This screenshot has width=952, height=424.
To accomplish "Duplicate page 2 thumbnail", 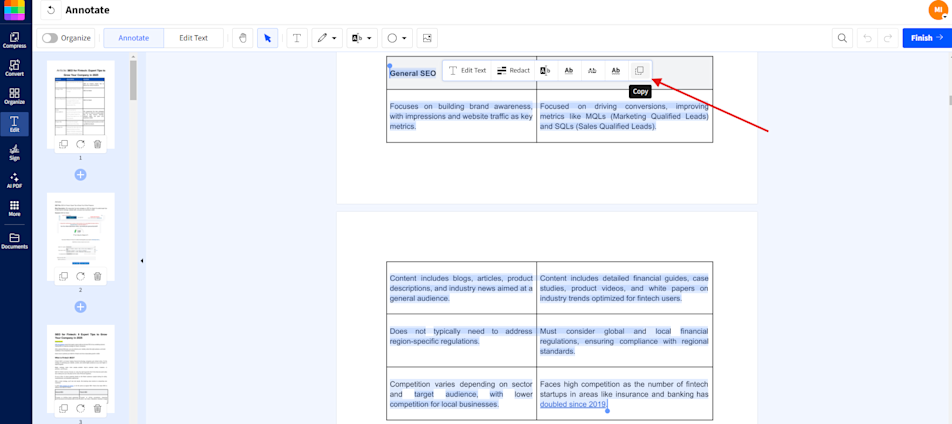I will pyautogui.click(x=63, y=276).
